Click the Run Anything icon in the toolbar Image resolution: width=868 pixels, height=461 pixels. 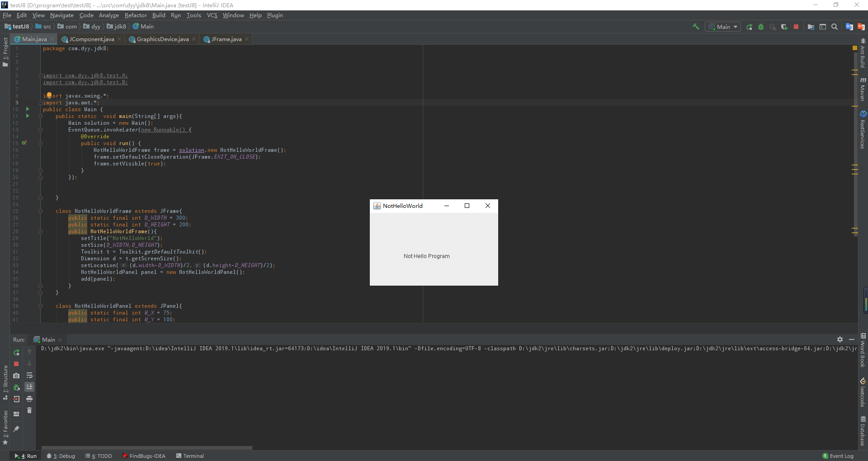pos(823,27)
